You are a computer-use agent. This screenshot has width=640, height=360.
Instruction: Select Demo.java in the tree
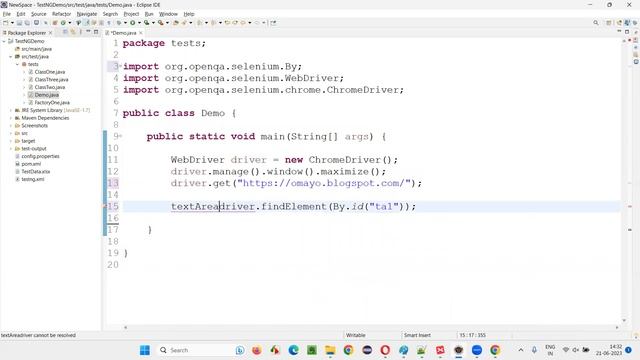coord(47,95)
